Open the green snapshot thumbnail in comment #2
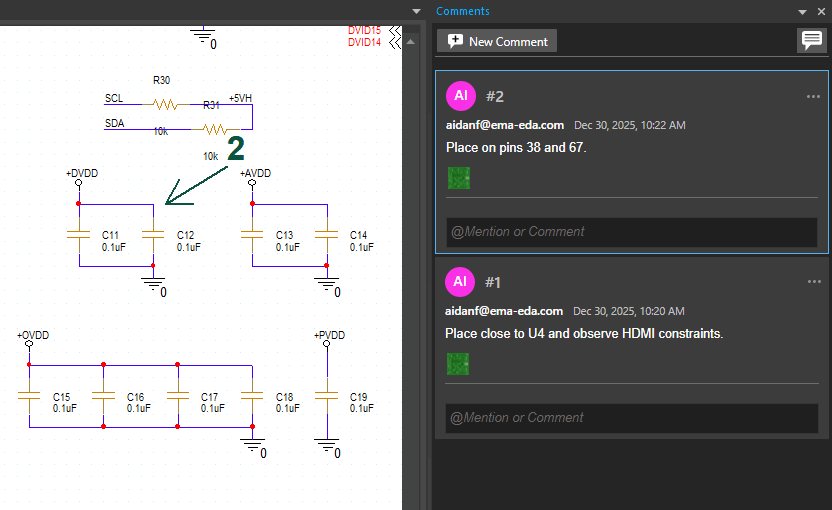Viewport: 832px width, 510px height. tap(458, 178)
